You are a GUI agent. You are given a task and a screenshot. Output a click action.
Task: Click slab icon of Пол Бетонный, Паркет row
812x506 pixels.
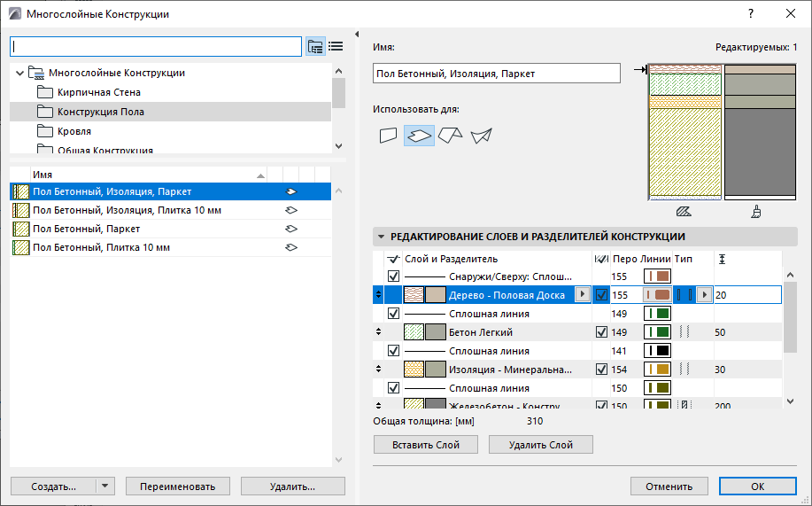tap(291, 229)
